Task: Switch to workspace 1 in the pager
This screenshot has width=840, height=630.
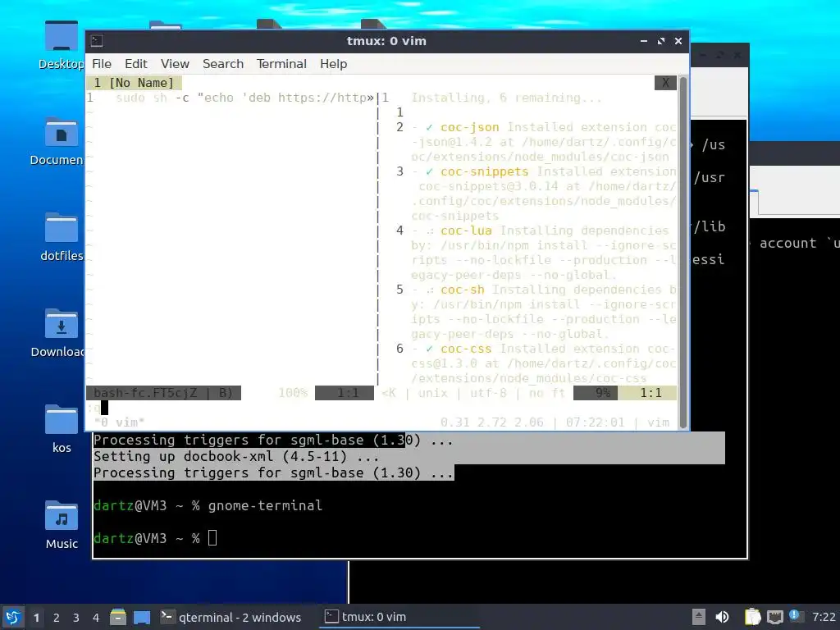Action: click(36, 618)
